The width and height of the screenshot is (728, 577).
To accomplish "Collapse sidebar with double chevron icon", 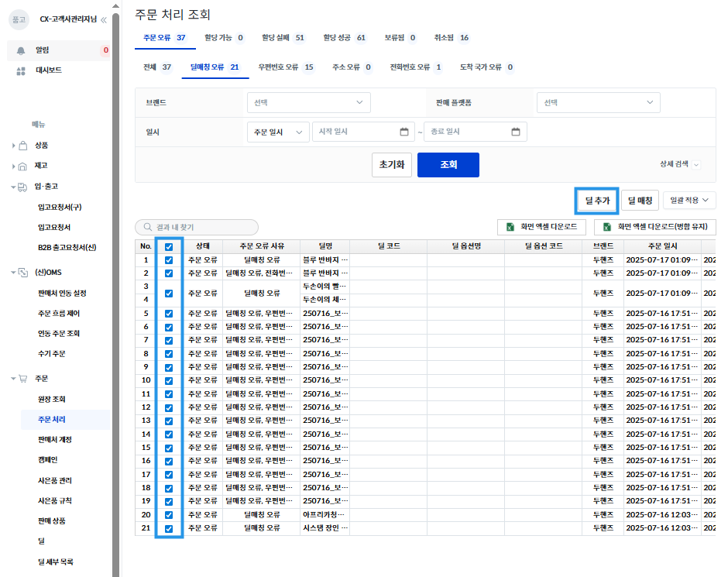I will [104, 19].
